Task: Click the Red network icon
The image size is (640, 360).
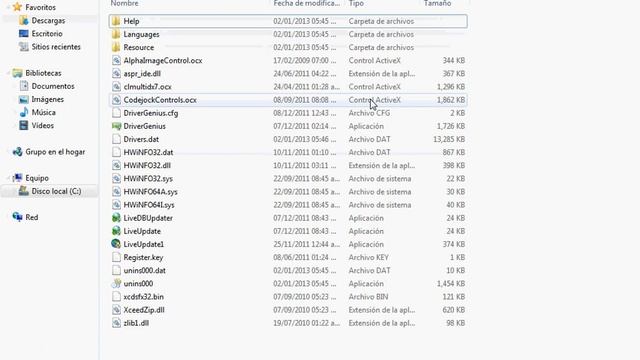Action: pyautogui.click(x=17, y=217)
